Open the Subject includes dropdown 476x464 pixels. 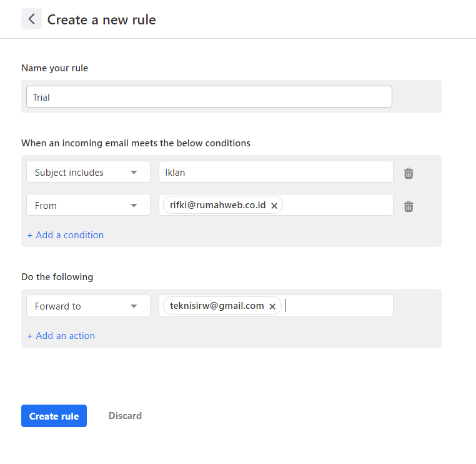[88, 172]
